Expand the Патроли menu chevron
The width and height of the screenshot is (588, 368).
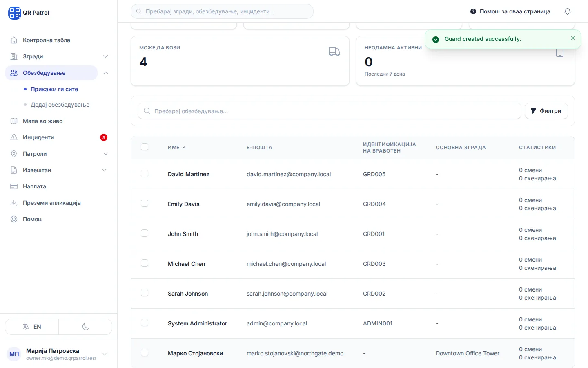[106, 154]
